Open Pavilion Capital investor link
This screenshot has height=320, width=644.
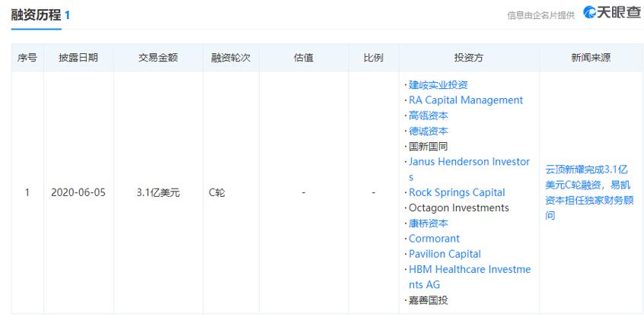445,254
